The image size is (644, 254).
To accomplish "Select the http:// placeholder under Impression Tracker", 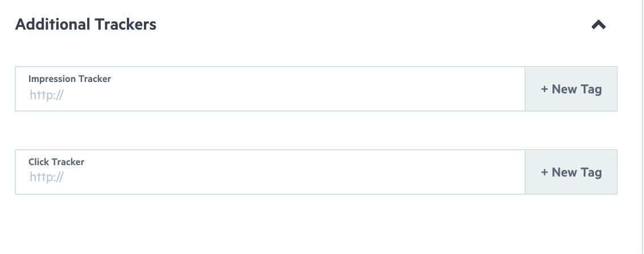I will tap(47, 95).
